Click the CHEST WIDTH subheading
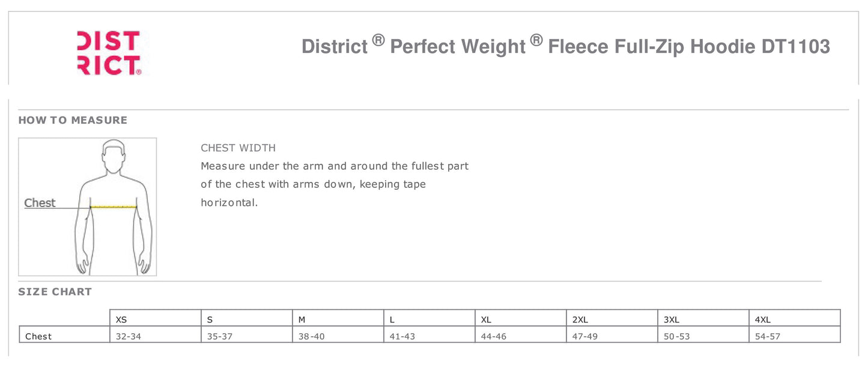868x392 pixels. (238, 148)
